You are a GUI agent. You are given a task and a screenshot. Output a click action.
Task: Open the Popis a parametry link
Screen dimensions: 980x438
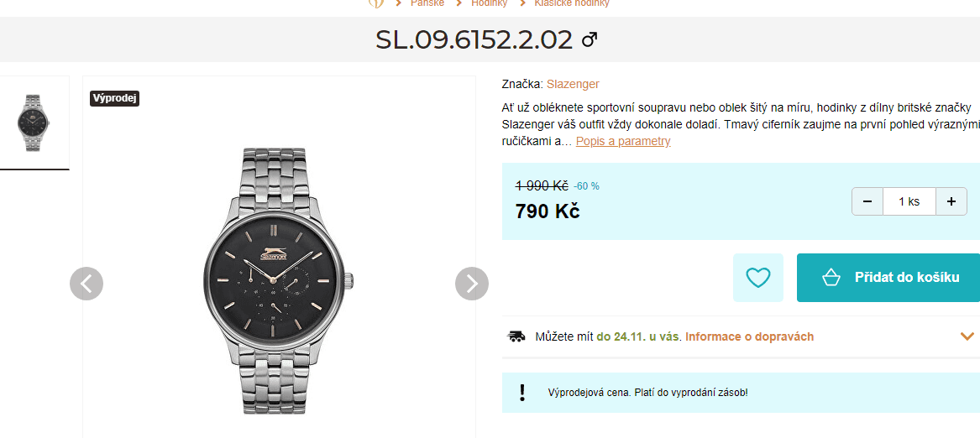click(623, 141)
